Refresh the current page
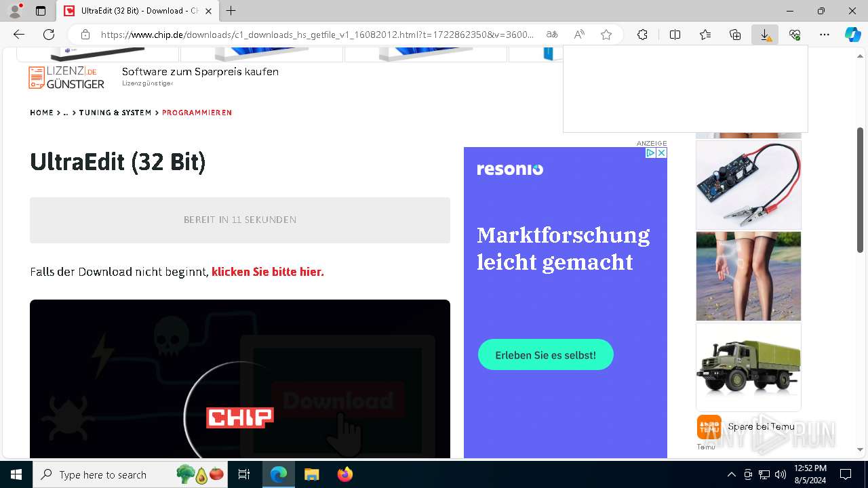The image size is (868, 488). [x=49, y=35]
